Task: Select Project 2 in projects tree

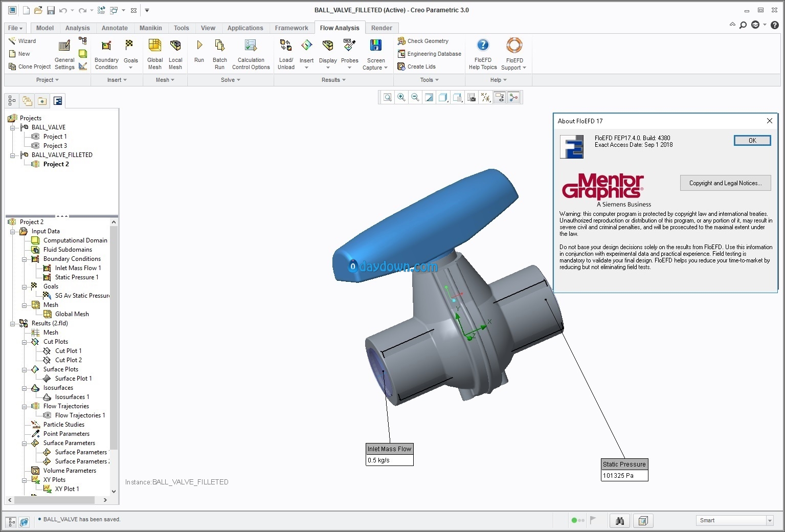Action: (x=56, y=164)
